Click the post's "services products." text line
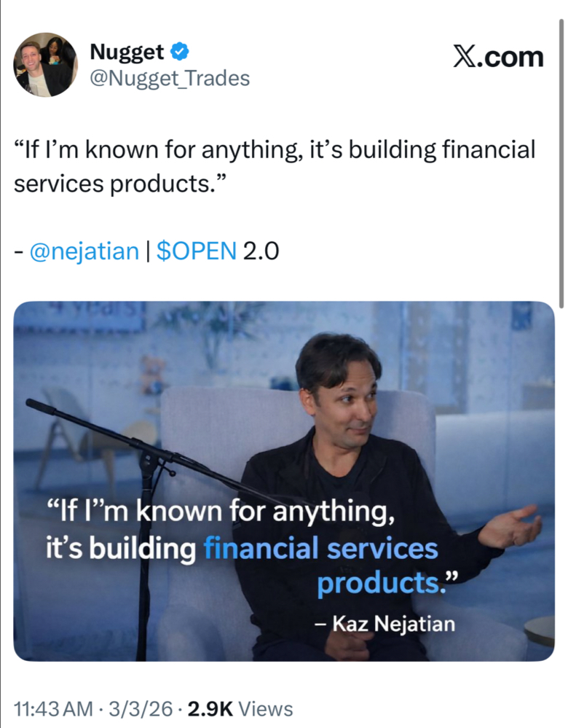 click(120, 184)
